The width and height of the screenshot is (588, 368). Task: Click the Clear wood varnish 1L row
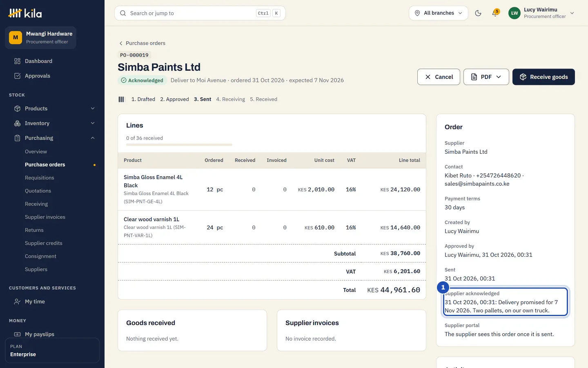272,227
